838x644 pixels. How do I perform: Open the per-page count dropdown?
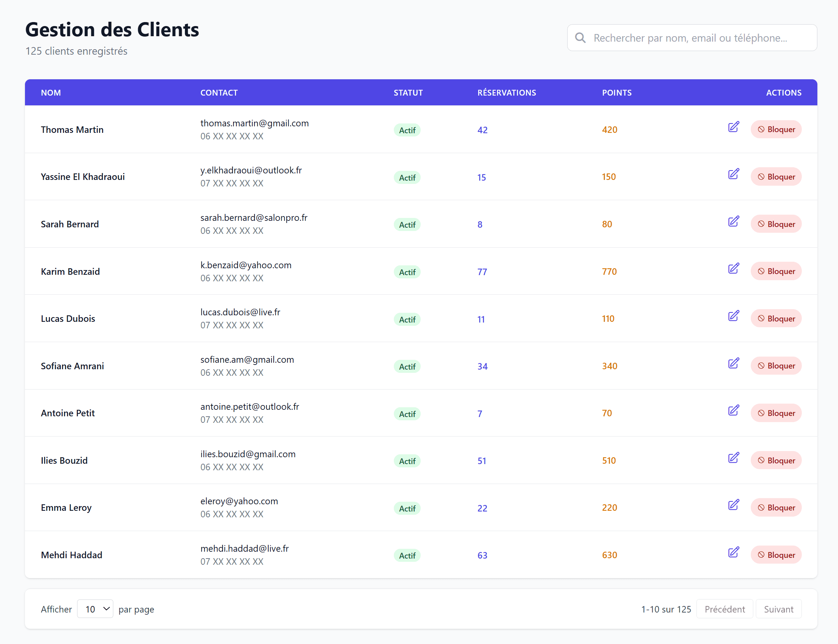tap(95, 609)
